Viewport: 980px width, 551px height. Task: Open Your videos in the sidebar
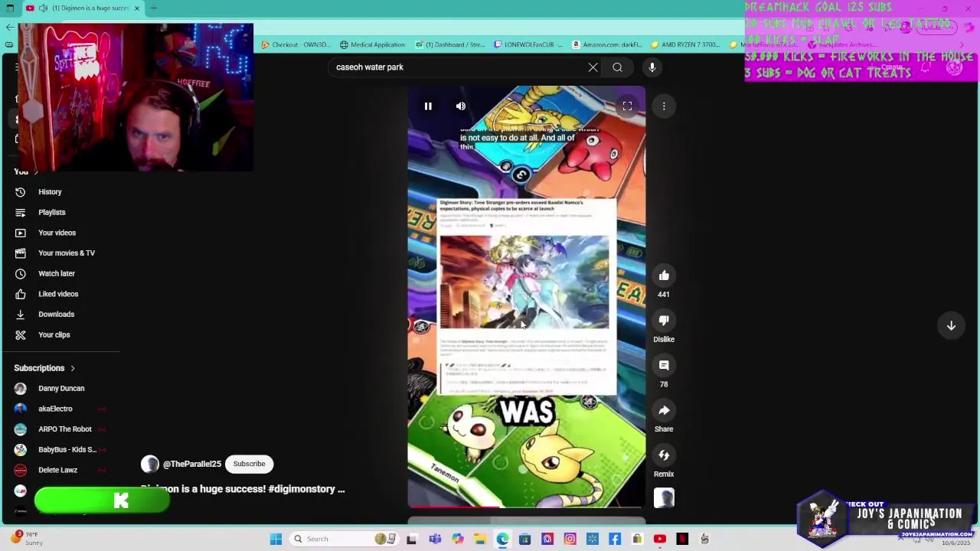click(x=57, y=233)
